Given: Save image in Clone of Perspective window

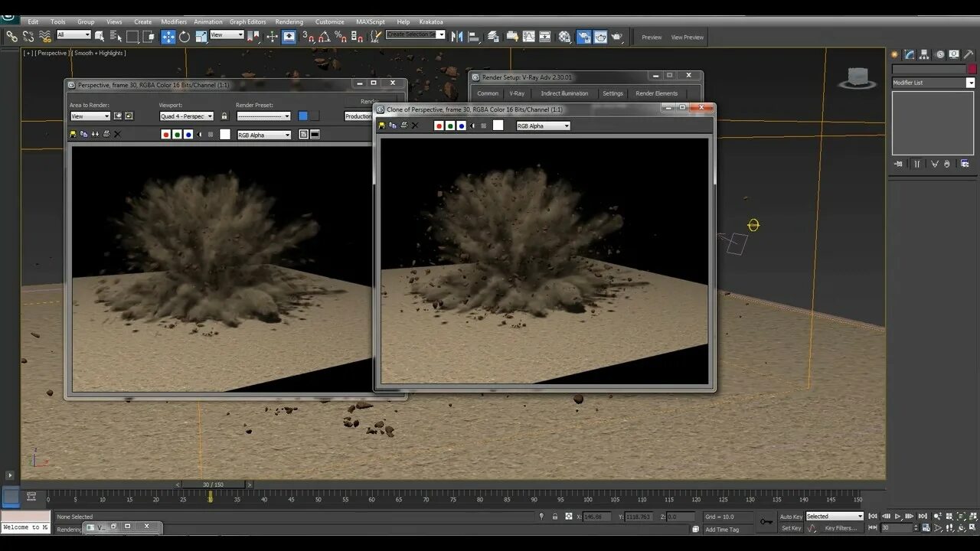Looking at the screenshot, I should pyautogui.click(x=382, y=126).
